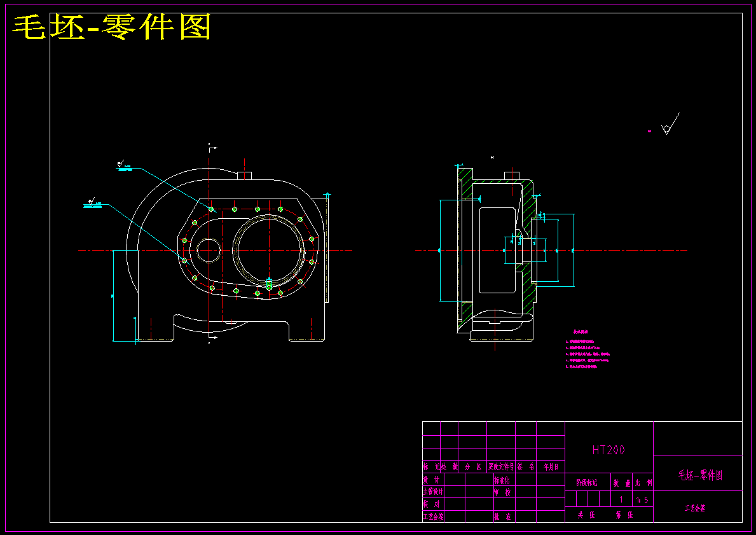Screen dimensions: 756x535
Task: Select the 数量 header cell
Action: click(622, 482)
